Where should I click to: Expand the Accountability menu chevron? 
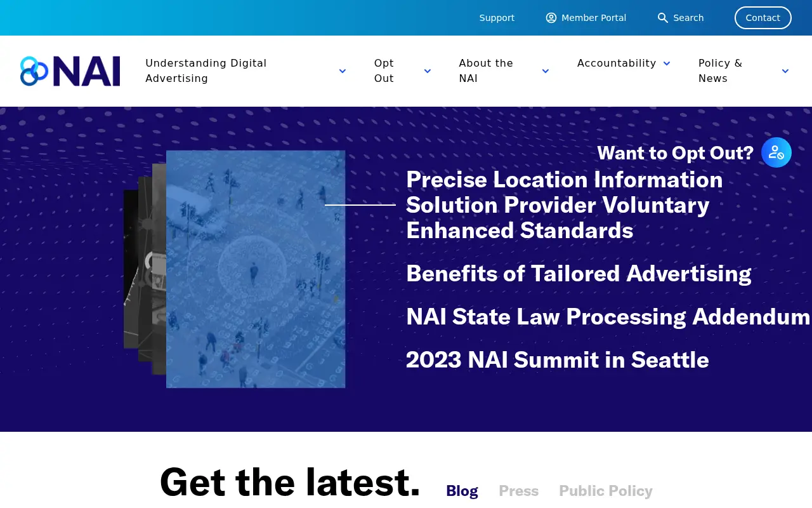pyautogui.click(x=667, y=63)
